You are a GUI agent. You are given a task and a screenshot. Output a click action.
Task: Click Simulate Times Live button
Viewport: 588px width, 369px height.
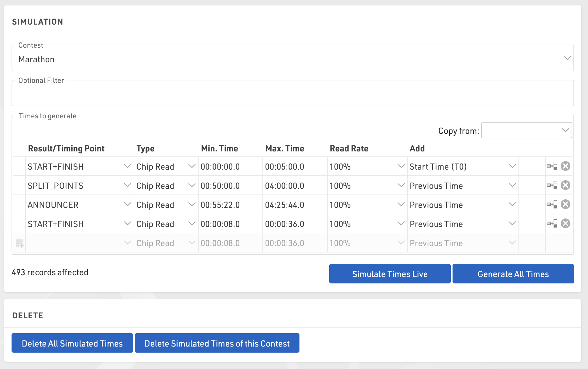(x=390, y=274)
